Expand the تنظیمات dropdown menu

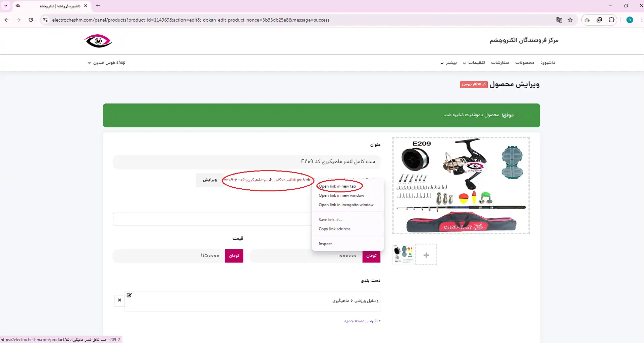pos(474,63)
